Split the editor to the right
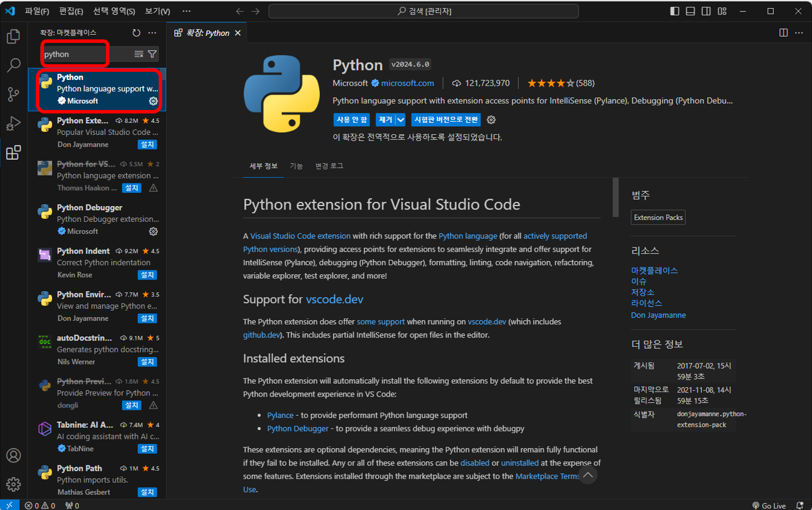 (x=784, y=32)
